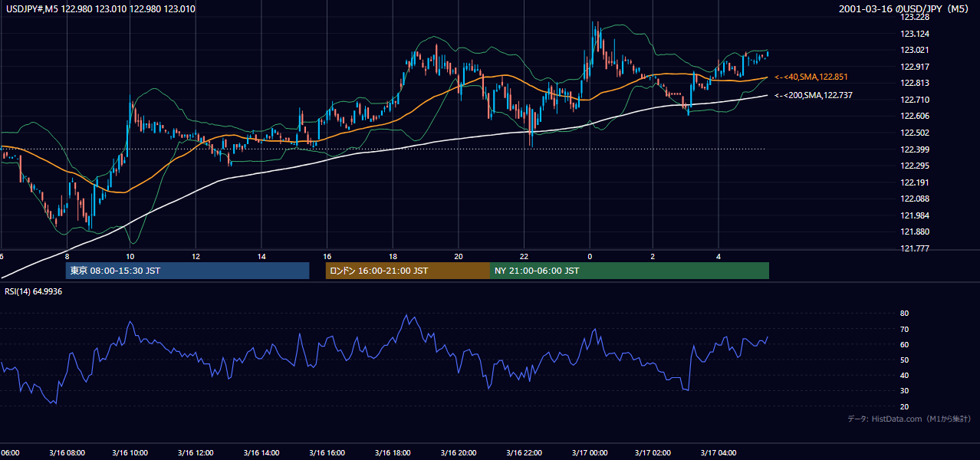Screen dimensions: 980x460
Task: Click the 200 SMA 122.737 indicator label
Action: (x=814, y=95)
